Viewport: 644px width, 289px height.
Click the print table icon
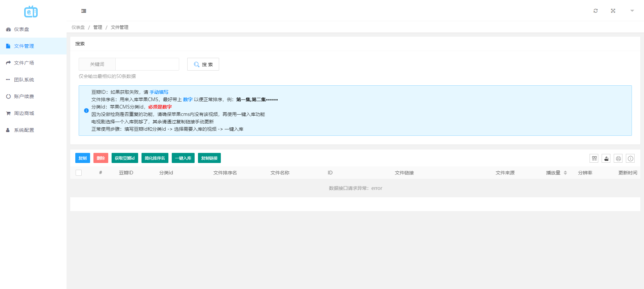click(618, 158)
